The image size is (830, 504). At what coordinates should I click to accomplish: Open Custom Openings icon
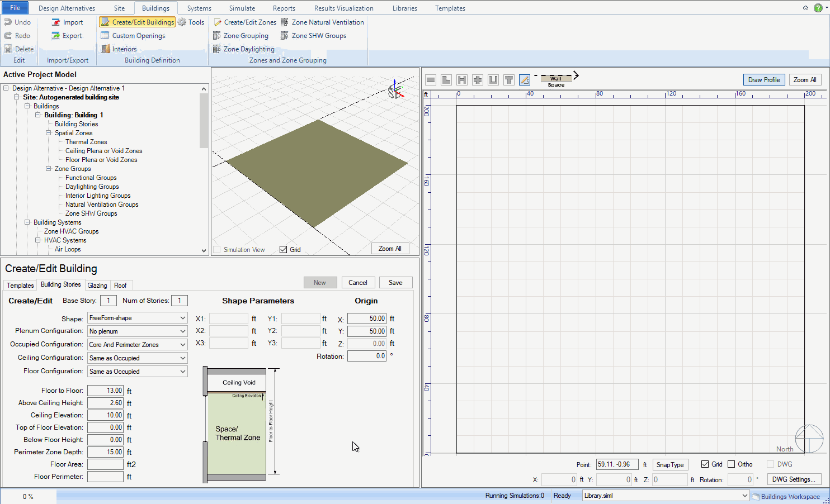pos(105,36)
